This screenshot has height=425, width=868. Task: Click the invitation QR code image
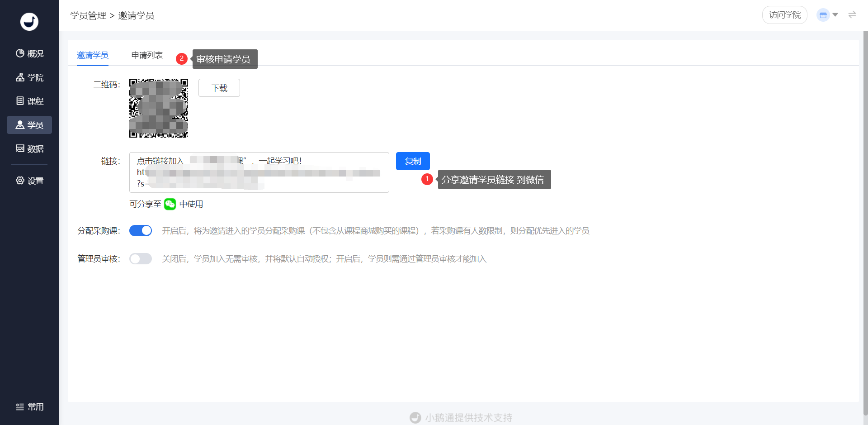(x=159, y=108)
